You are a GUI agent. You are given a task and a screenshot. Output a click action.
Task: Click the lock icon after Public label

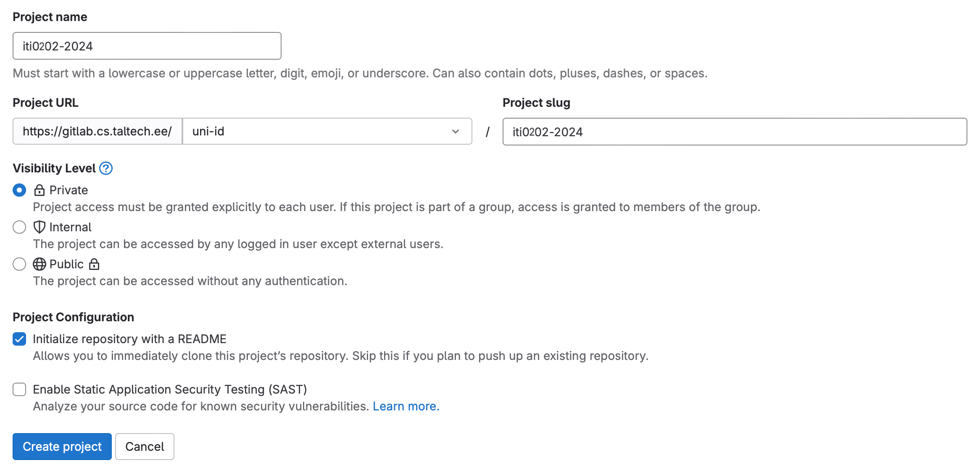[x=94, y=264]
